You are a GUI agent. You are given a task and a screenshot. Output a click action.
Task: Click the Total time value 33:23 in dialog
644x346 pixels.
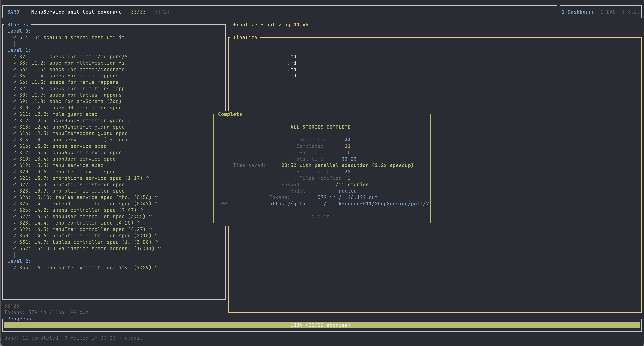pos(349,159)
